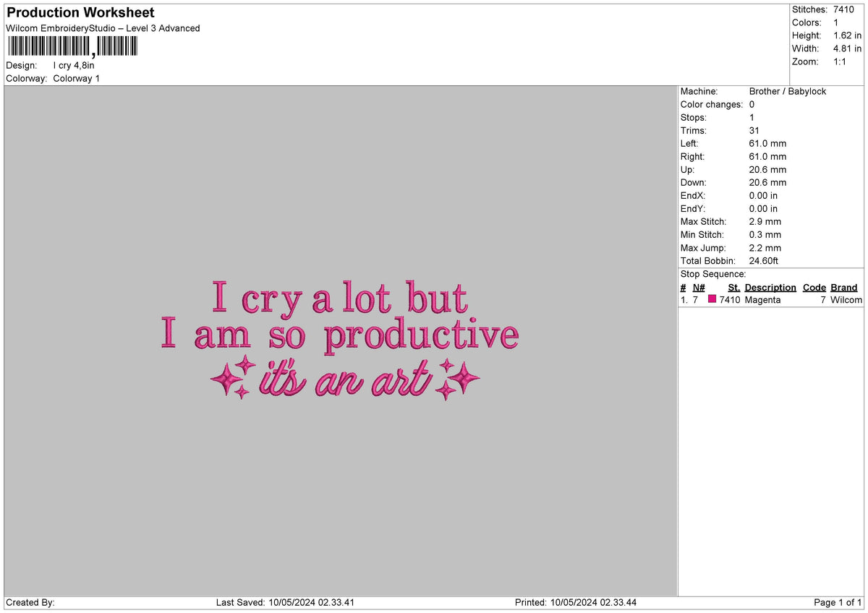Open the Colorway 1 selection

tap(76, 78)
